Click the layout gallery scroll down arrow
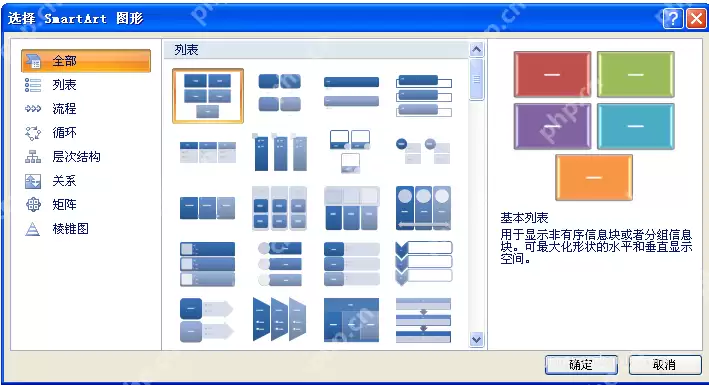Image resolution: width=709 pixels, height=385 pixels. (477, 339)
